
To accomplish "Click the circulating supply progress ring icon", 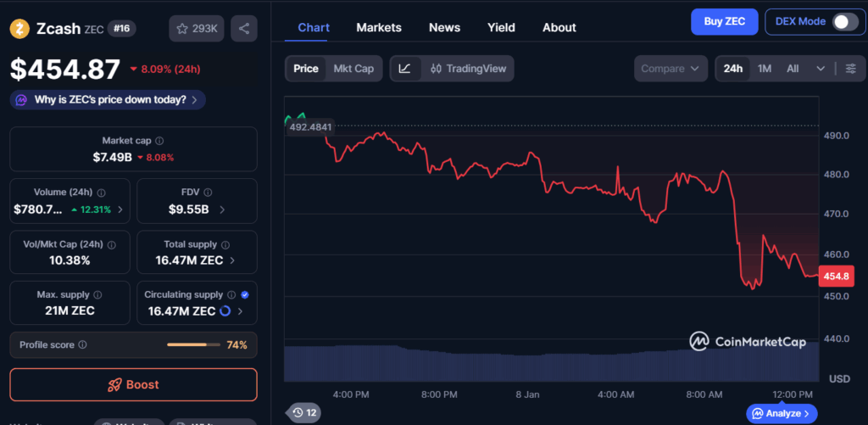I will click(x=225, y=310).
